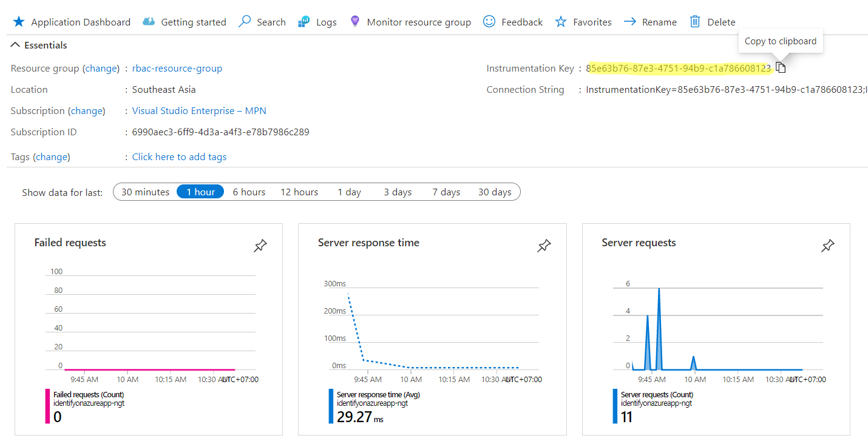Viewport: 868px width, 444px height.
Task: Open the rbac-resource-group link
Action: point(177,69)
